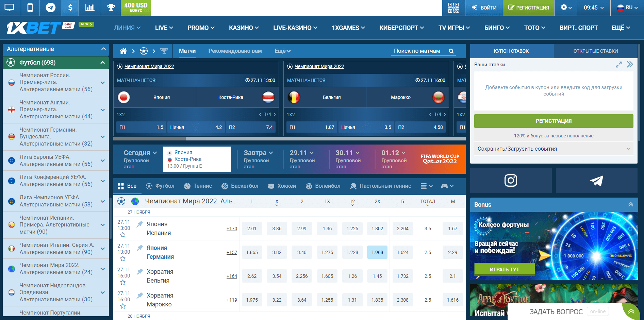The height and width of the screenshot is (320, 644).
Task: Select П1 1.5 odds for Япония
Action: pyautogui.click(x=141, y=127)
